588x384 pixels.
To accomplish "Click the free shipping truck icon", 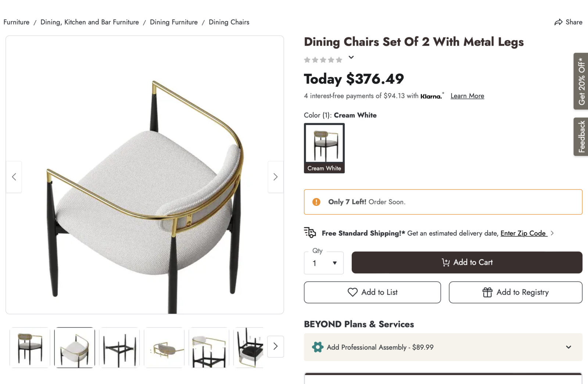I will point(310,232).
